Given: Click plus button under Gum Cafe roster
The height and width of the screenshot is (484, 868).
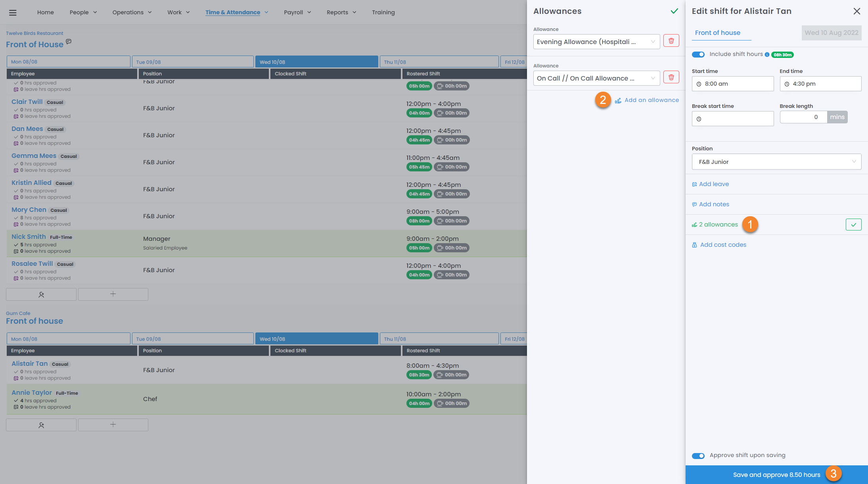Looking at the screenshot, I should tap(113, 424).
